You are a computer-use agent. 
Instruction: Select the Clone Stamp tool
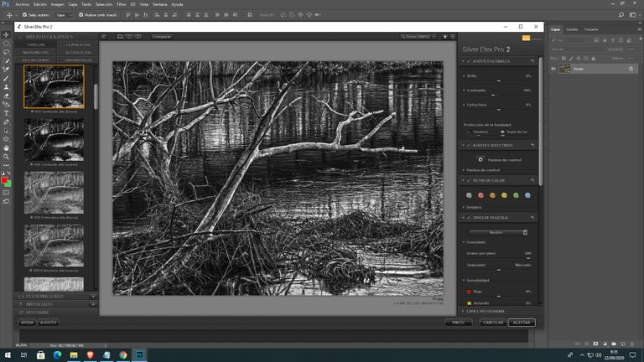[6, 87]
